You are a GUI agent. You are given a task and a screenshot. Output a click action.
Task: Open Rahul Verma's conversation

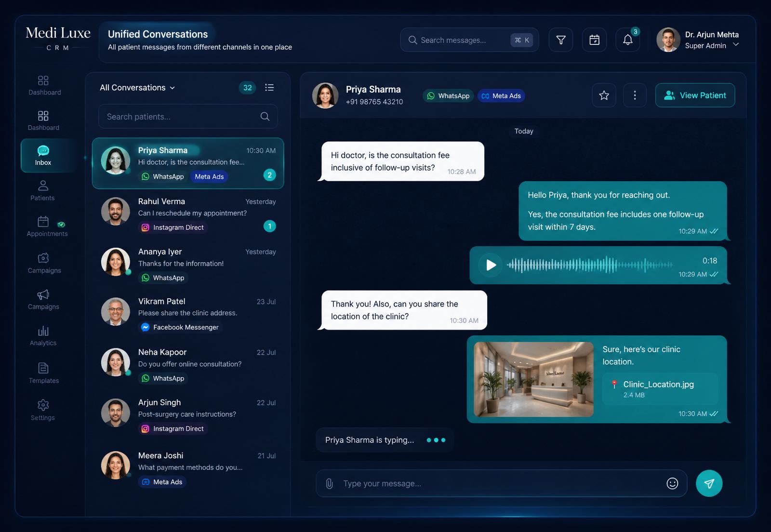(x=188, y=214)
